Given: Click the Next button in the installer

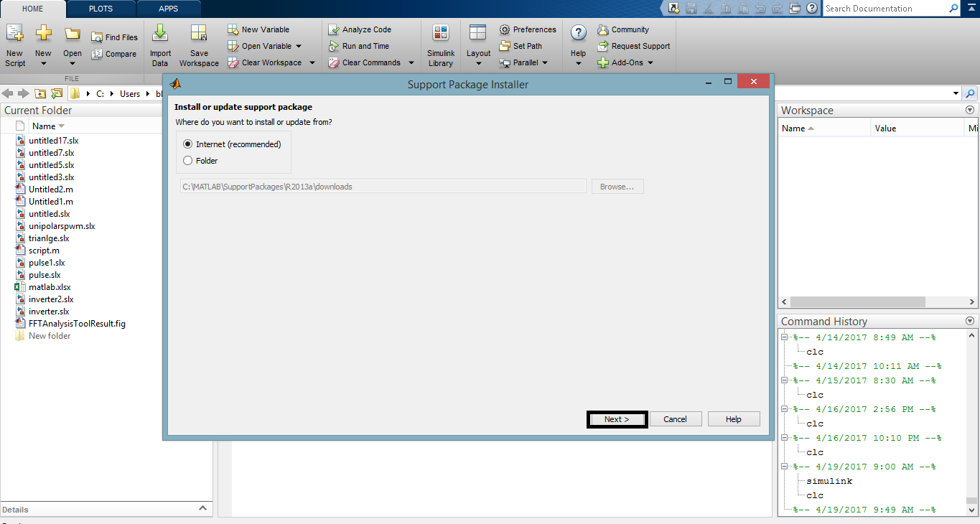Looking at the screenshot, I should pos(616,418).
